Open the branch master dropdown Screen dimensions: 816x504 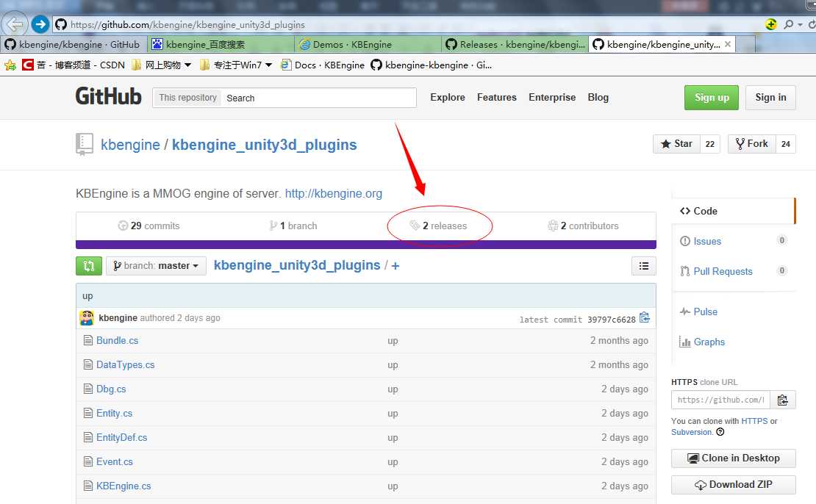pyautogui.click(x=156, y=266)
